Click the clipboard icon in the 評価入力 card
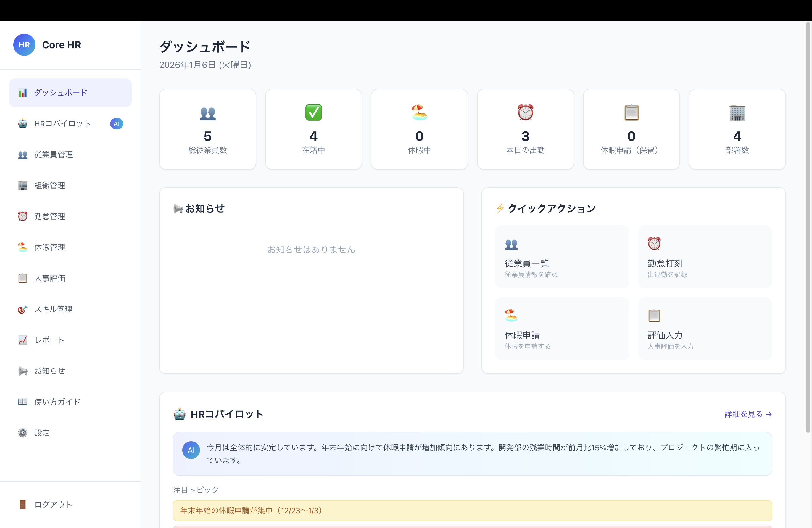The image size is (812, 528). pyautogui.click(x=654, y=315)
